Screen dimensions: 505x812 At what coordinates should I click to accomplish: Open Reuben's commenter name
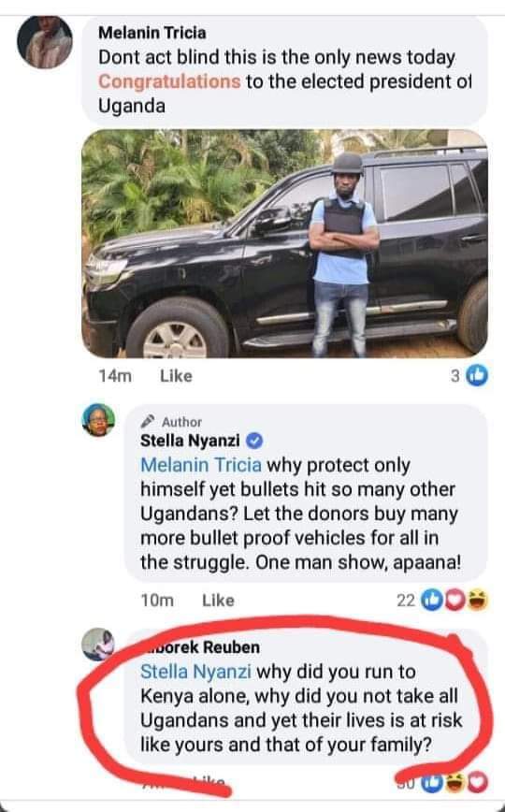click(200, 646)
